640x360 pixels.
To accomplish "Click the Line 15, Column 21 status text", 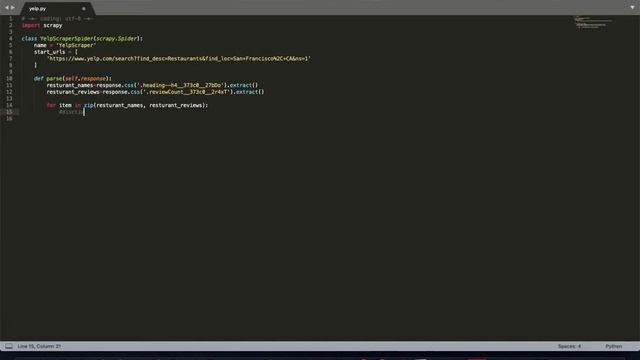I will point(39,346).
